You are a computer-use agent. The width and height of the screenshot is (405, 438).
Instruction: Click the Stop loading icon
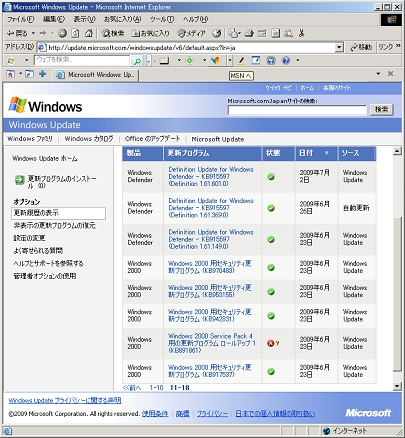pyautogui.click(x=62, y=33)
